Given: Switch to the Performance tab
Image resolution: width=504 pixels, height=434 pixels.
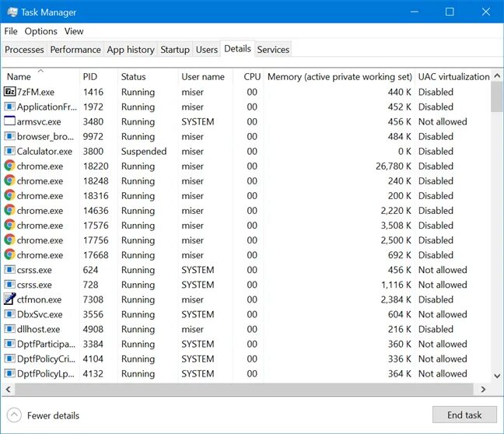Looking at the screenshot, I should point(75,50).
